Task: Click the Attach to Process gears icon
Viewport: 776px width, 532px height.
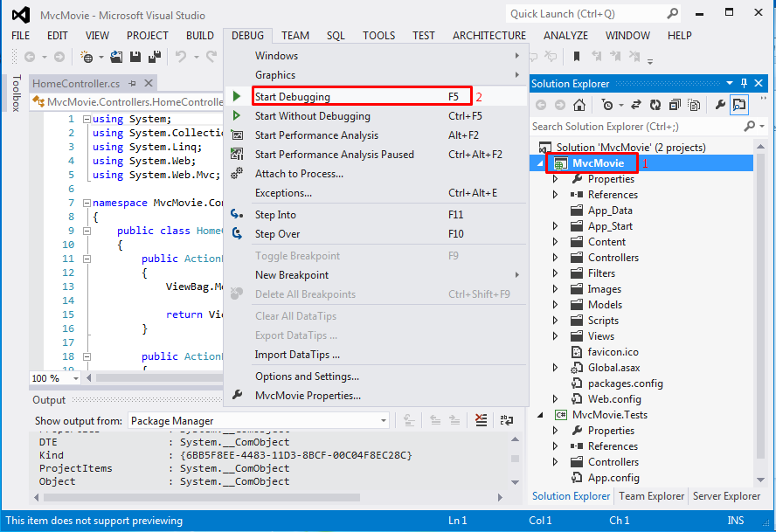Action: pyautogui.click(x=237, y=173)
